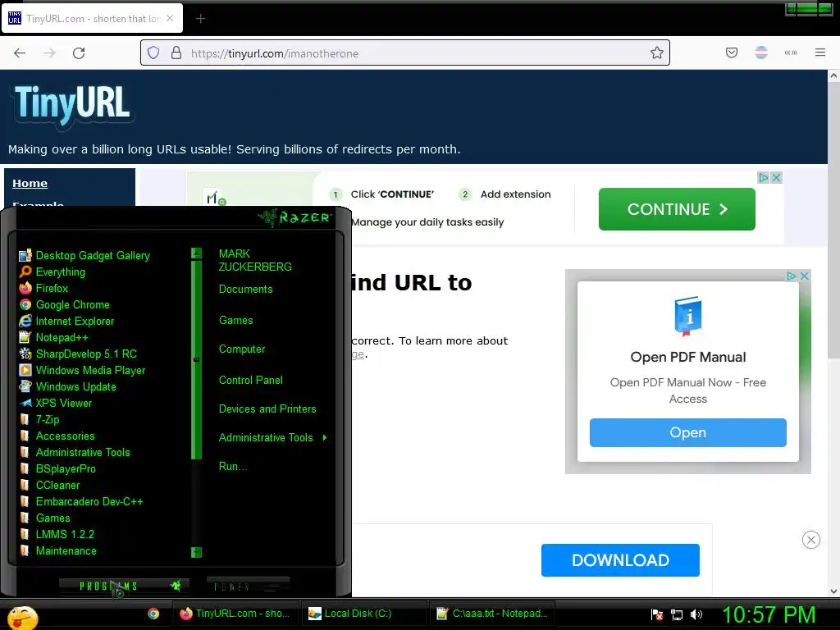Viewport: 840px width, 630px height.
Task: Click the PROGRAMS button in start menu
Action: pos(124,586)
